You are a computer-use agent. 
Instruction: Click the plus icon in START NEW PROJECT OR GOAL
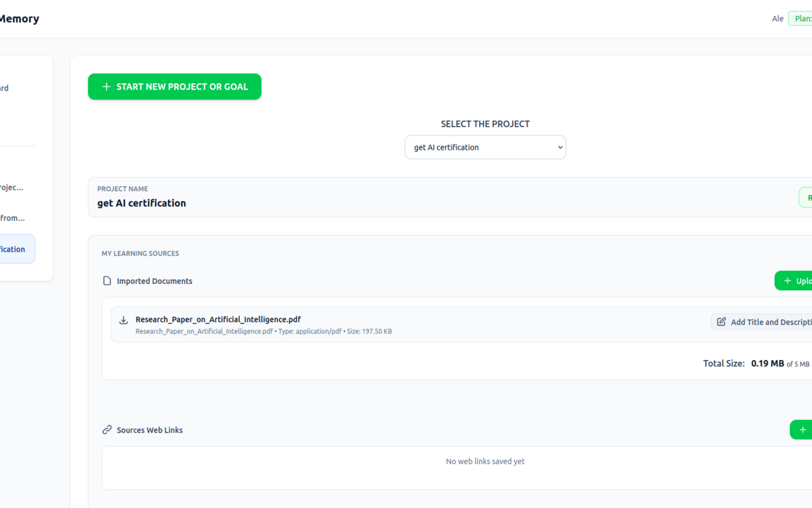106,86
